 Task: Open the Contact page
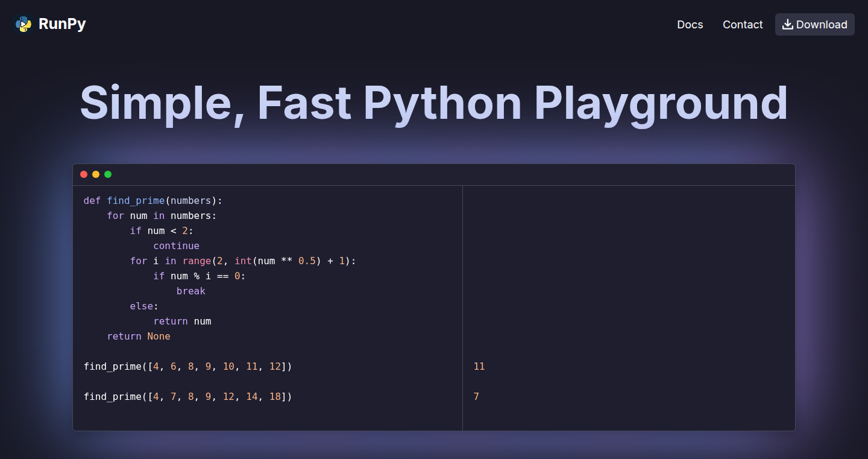(743, 25)
